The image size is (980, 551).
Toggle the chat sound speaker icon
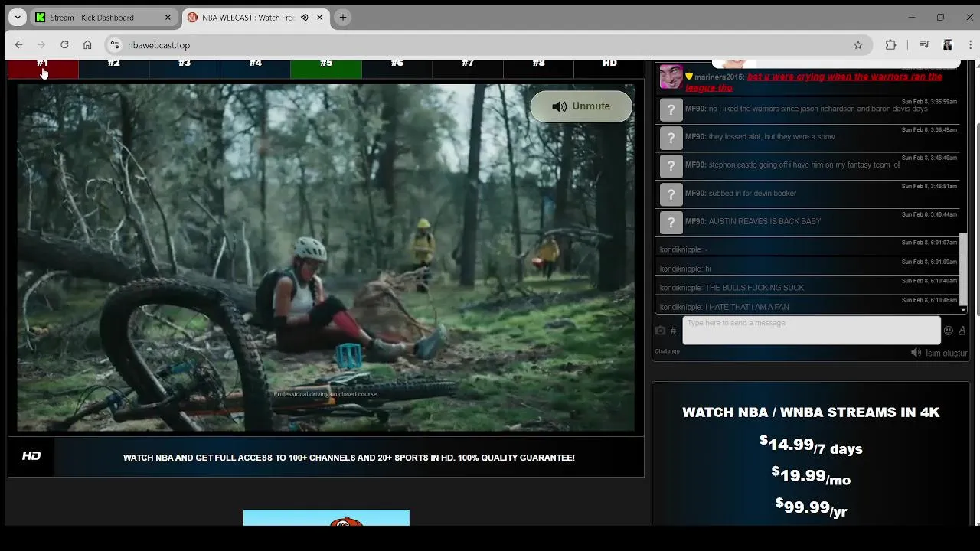(x=916, y=353)
